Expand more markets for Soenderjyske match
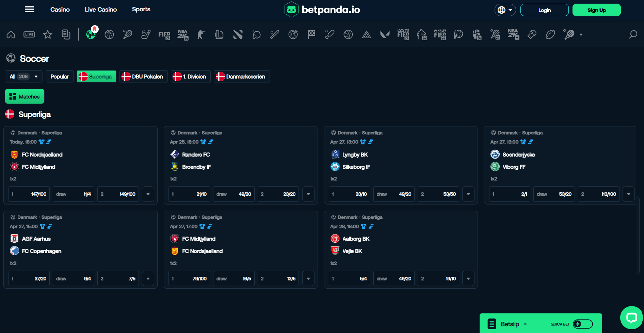644x333 pixels. [x=629, y=194]
